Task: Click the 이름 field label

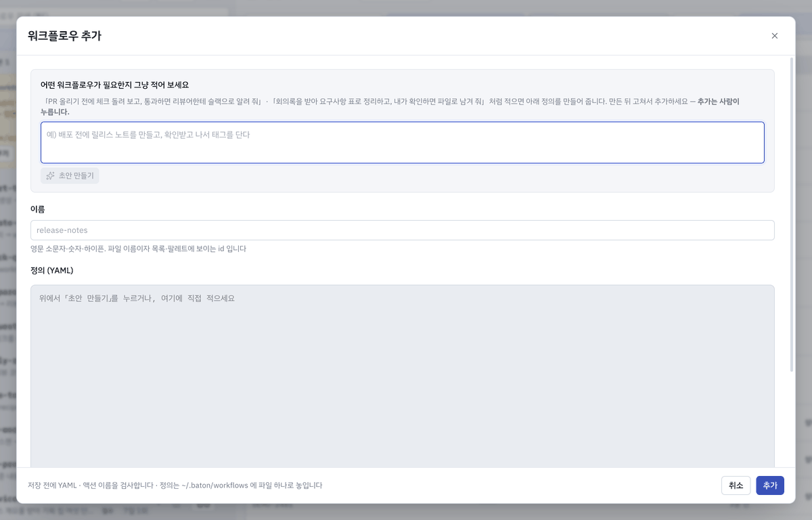Action: tap(38, 209)
